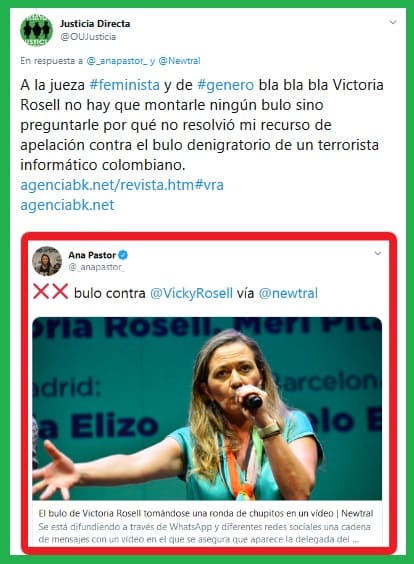This screenshot has height=564, width=414.
Task: Follow the agenciabk.net/revista.htm#vra link
Action: click(122, 185)
